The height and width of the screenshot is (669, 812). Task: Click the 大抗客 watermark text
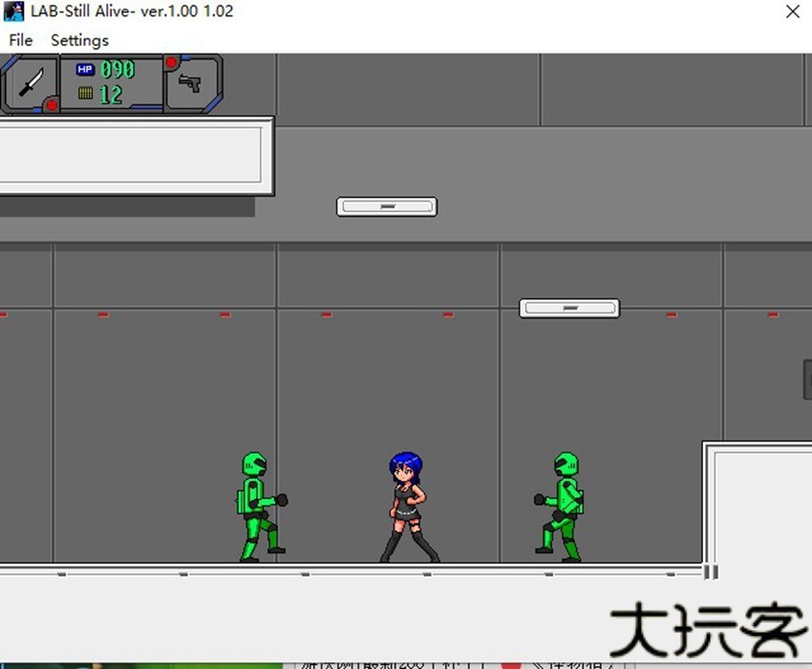[707, 631]
